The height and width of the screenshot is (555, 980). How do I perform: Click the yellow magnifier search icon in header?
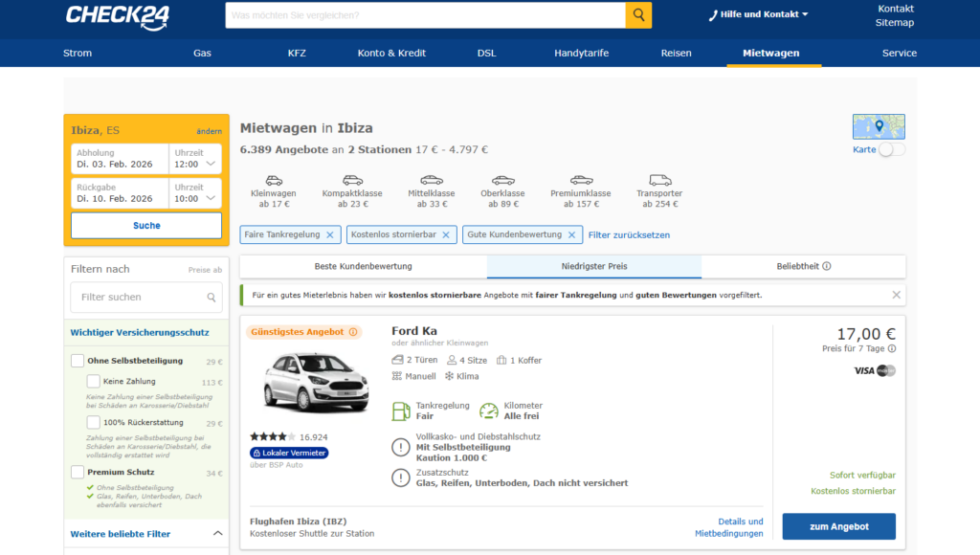pos(637,16)
